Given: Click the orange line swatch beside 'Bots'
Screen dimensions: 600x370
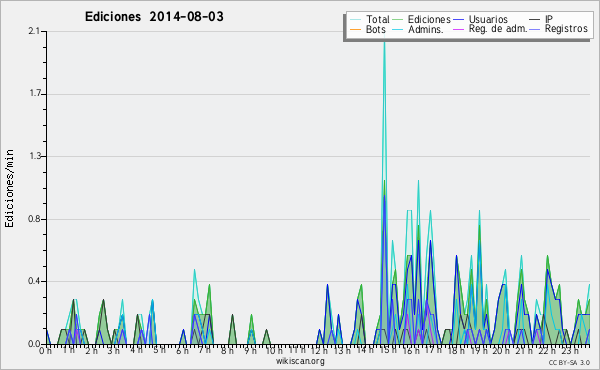Looking at the screenshot, I should click(x=355, y=29).
